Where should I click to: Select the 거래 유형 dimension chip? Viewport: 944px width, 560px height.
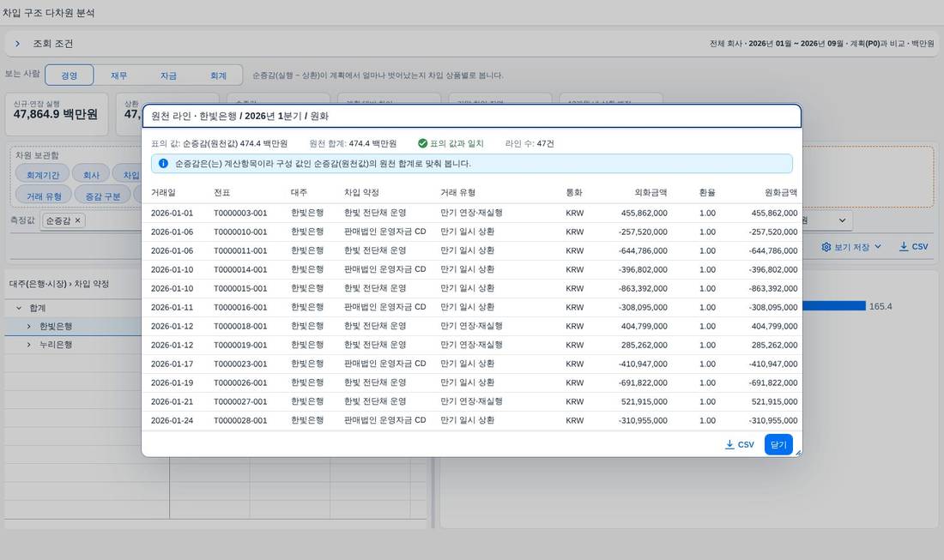44,196
